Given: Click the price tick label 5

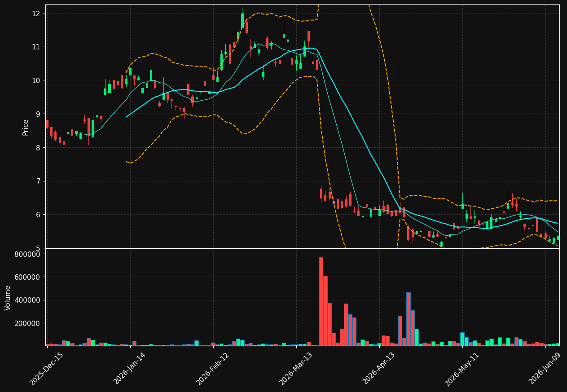Looking at the screenshot, I should [38, 248].
